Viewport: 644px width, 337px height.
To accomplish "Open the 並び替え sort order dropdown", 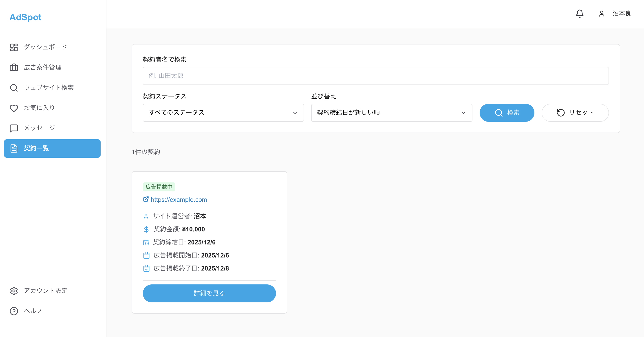I will (392, 113).
